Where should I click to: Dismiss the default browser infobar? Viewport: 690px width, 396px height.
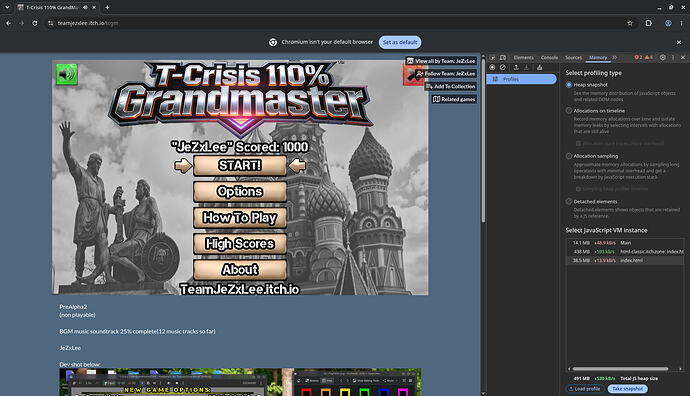(679, 42)
